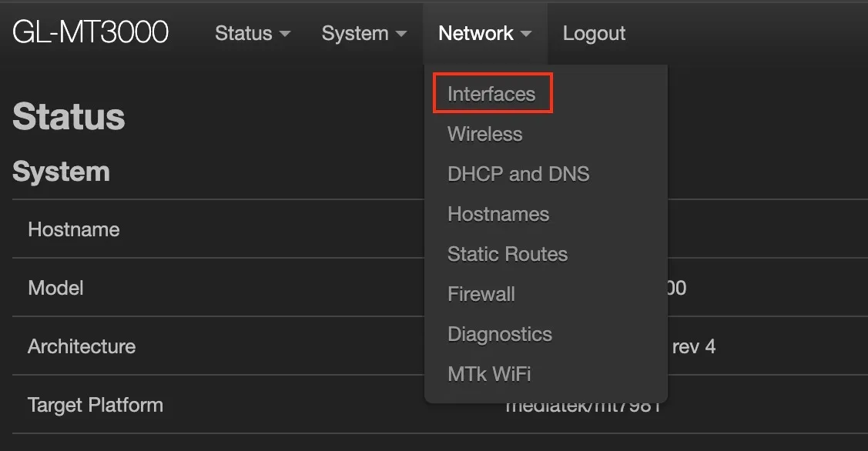Image resolution: width=868 pixels, height=451 pixels.
Task: Click the Model row label
Action: [56, 288]
